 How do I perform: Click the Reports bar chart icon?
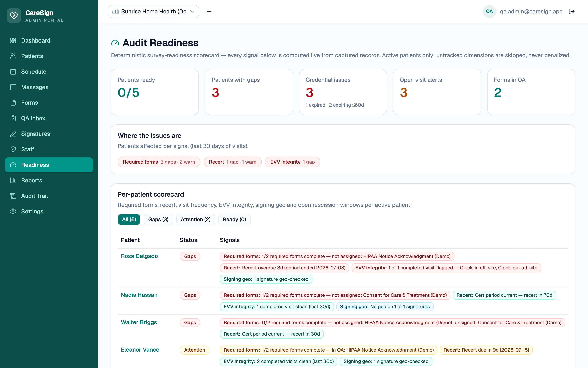click(13, 180)
